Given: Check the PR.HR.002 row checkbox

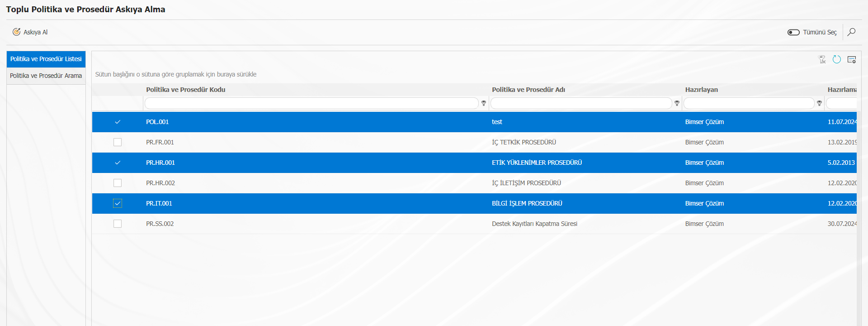Looking at the screenshot, I should pyautogui.click(x=118, y=183).
